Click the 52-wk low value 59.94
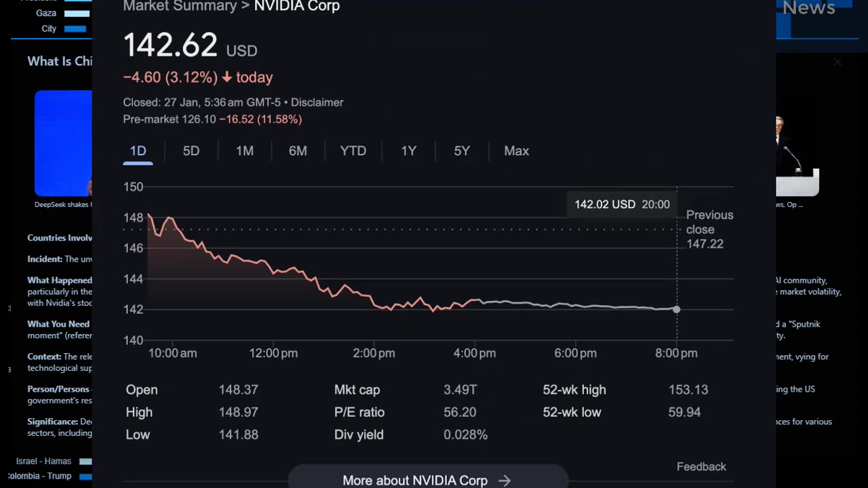 (684, 412)
